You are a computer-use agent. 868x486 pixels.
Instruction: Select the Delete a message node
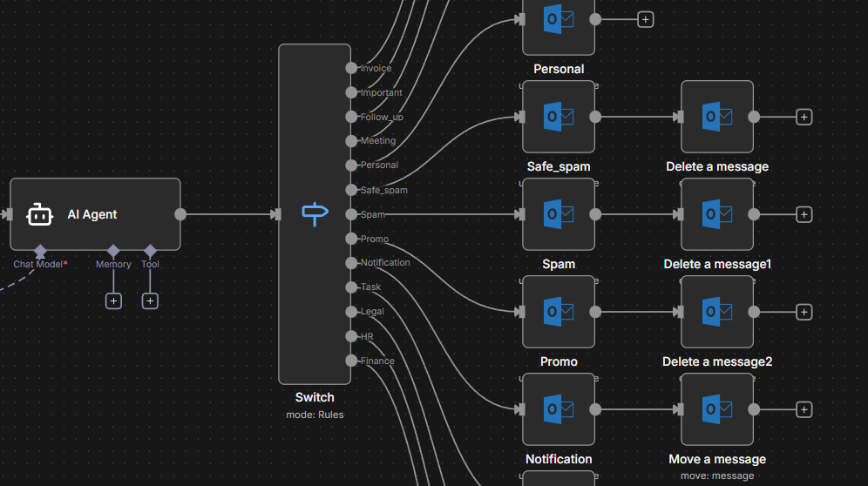[x=716, y=117]
